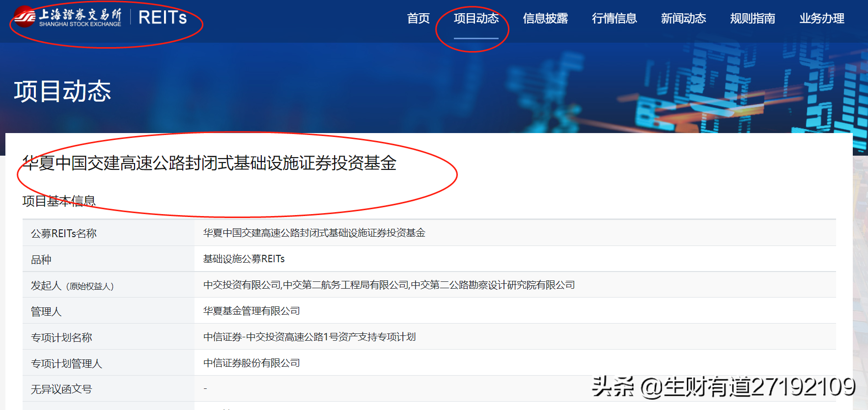Viewport: 868px width, 410px height.
Task: Click the 专项计划名称 label
Action: [x=61, y=337]
